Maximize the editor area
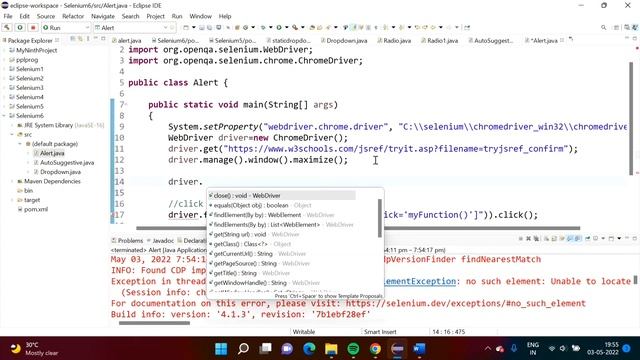 635,38
